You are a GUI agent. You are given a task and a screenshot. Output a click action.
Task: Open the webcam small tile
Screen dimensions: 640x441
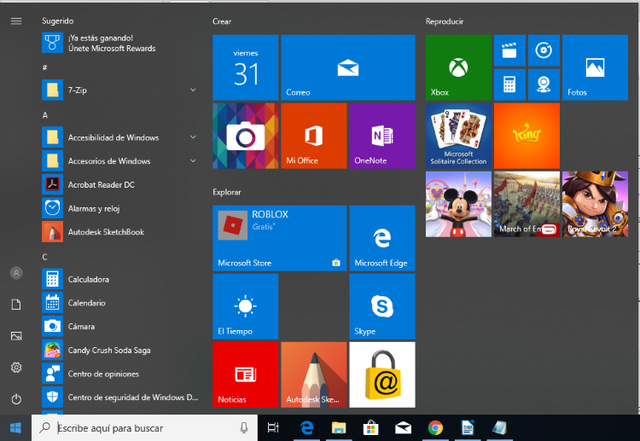tap(544, 85)
